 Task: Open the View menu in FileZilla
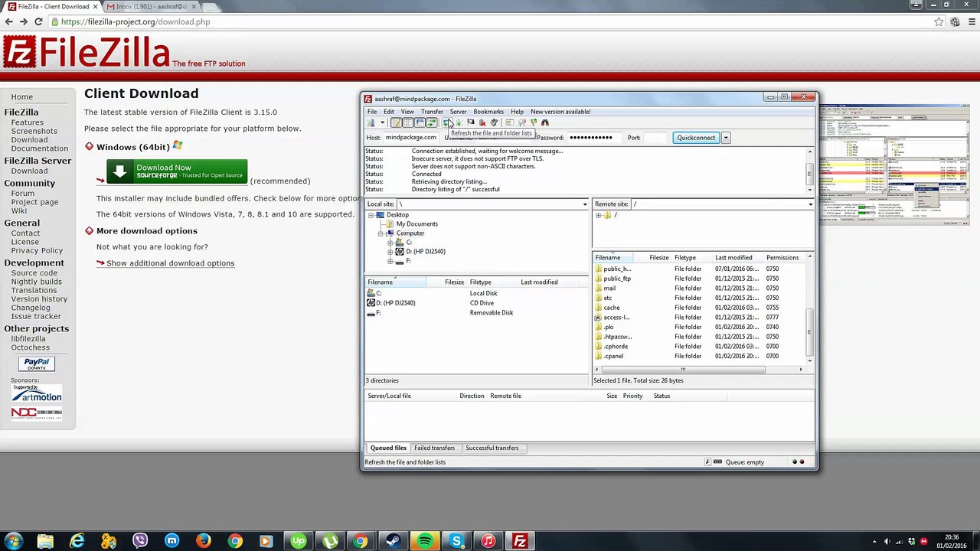pyautogui.click(x=407, y=112)
